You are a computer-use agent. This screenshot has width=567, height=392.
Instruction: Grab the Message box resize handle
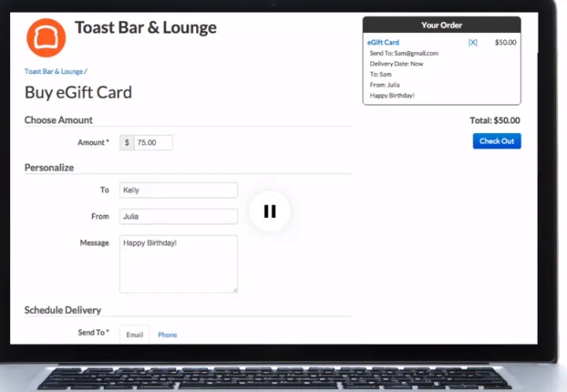(x=234, y=289)
